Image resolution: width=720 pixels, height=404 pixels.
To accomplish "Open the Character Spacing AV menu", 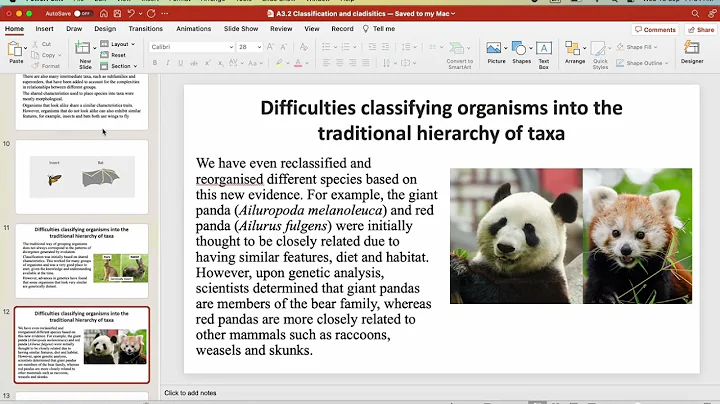I will [x=235, y=63].
